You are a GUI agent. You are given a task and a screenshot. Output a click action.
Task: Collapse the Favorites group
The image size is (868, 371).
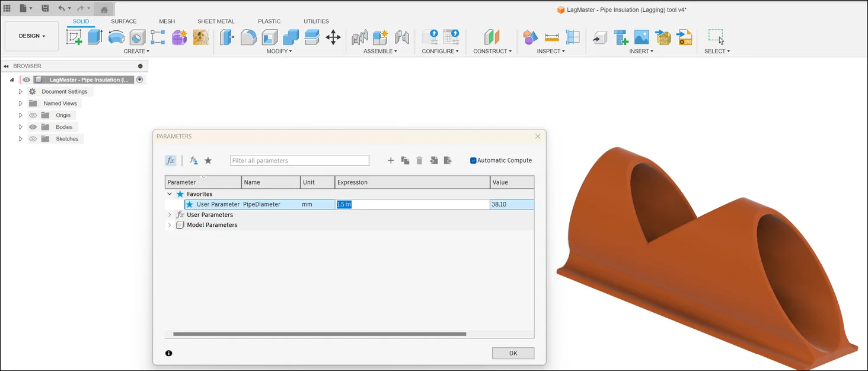pyautogui.click(x=170, y=194)
